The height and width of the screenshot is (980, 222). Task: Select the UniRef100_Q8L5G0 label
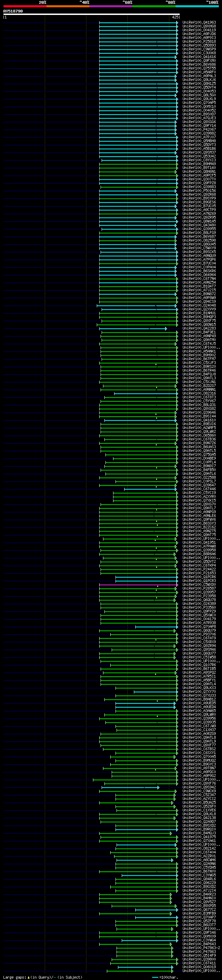pos(199,95)
